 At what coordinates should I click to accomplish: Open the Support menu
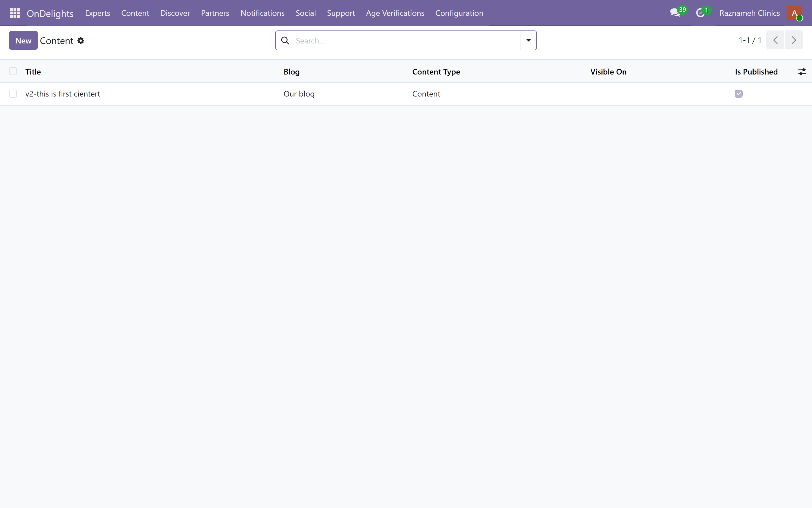point(341,13)
